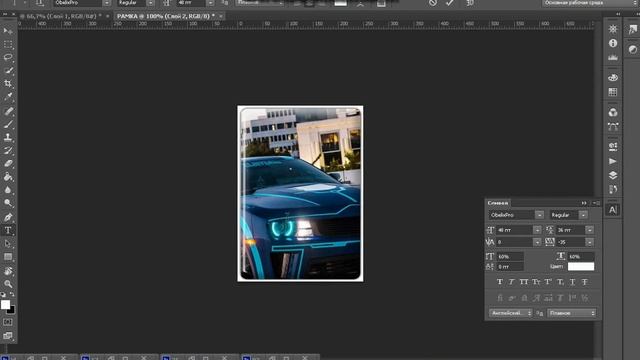Toggle Character panel from options bar
The height and width of the screenshot is (360, 640).
pyautogui.click(x=381, y=3)
